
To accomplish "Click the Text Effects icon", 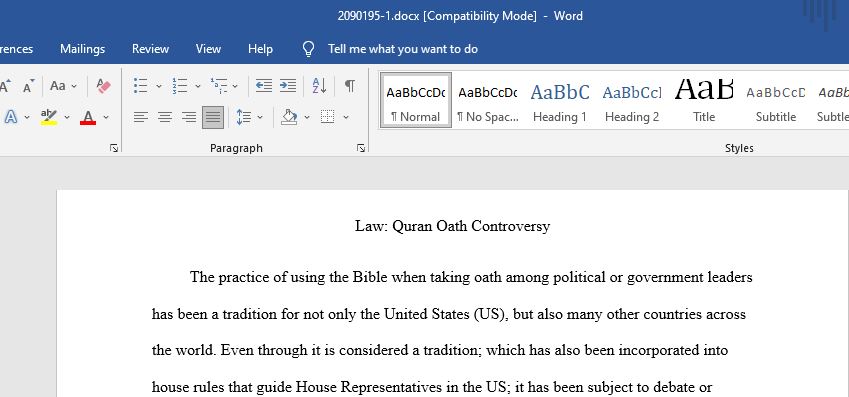I will point(10,117).
